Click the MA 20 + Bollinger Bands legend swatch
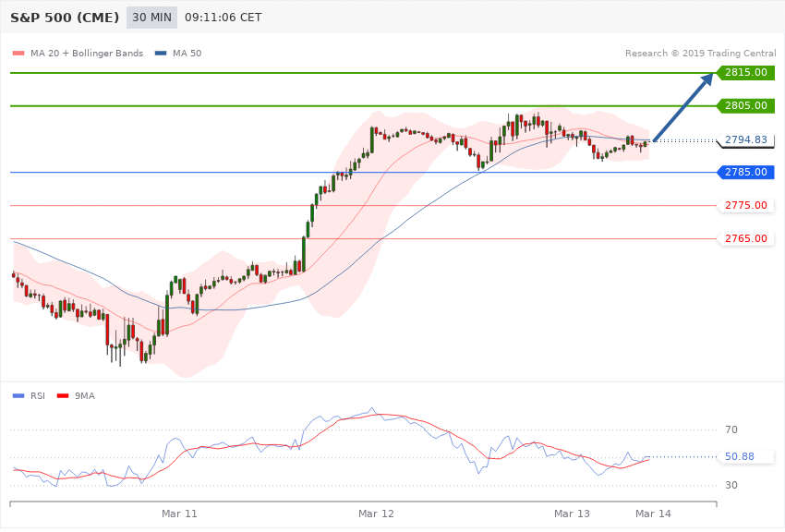785x532 pixels. click(18, 53)
